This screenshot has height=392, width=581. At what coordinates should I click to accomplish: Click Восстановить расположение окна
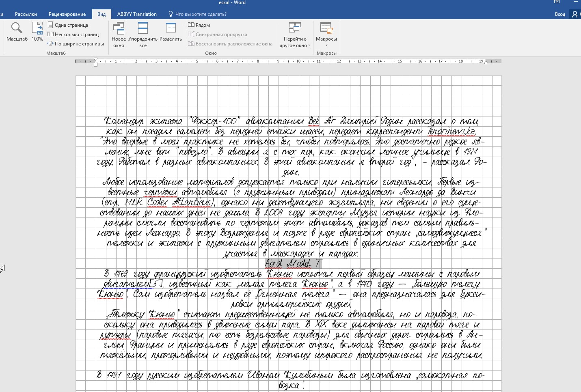[x=230, y=44]
